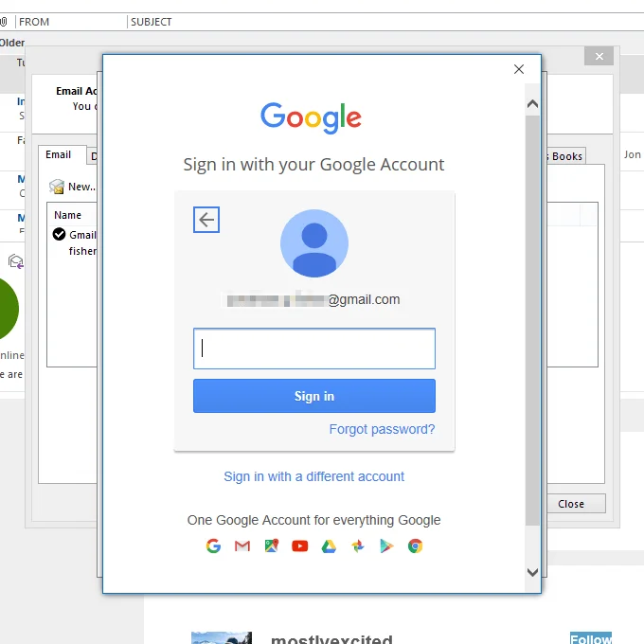The width and height of the screenshot is (644, 644).
Task: Click the Google G icon
Action: click(213, 546)
